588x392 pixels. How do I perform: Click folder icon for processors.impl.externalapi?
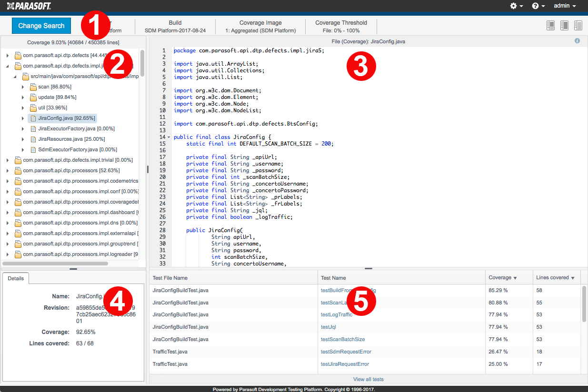pyautogui.click(x=18, y=233)
